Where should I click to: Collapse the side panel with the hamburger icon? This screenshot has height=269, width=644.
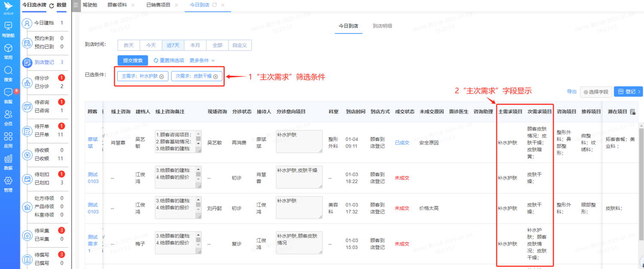(75, 6)
